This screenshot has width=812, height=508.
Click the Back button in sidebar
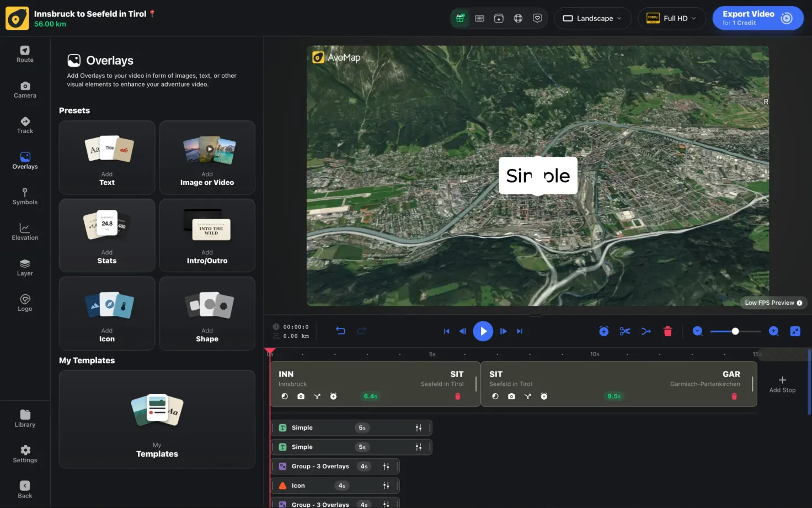[x=25, y=490]
